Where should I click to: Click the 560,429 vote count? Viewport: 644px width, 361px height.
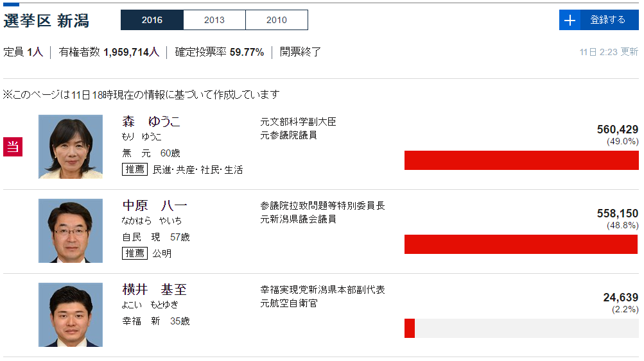(x=617, y=130)
